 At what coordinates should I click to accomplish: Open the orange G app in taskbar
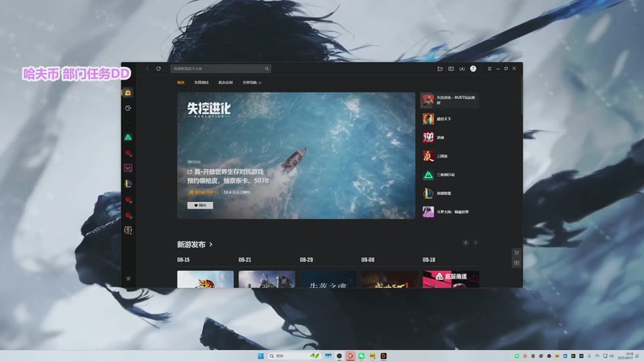click(x=384, y=356)
